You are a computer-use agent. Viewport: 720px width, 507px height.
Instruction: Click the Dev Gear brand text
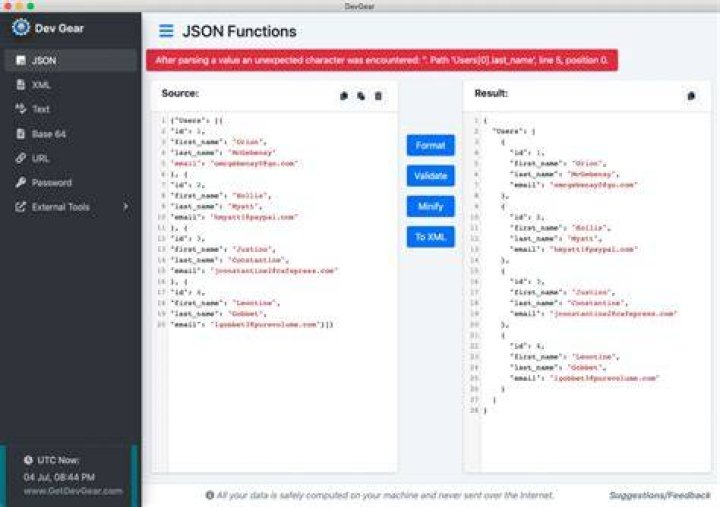coord(59,28)
